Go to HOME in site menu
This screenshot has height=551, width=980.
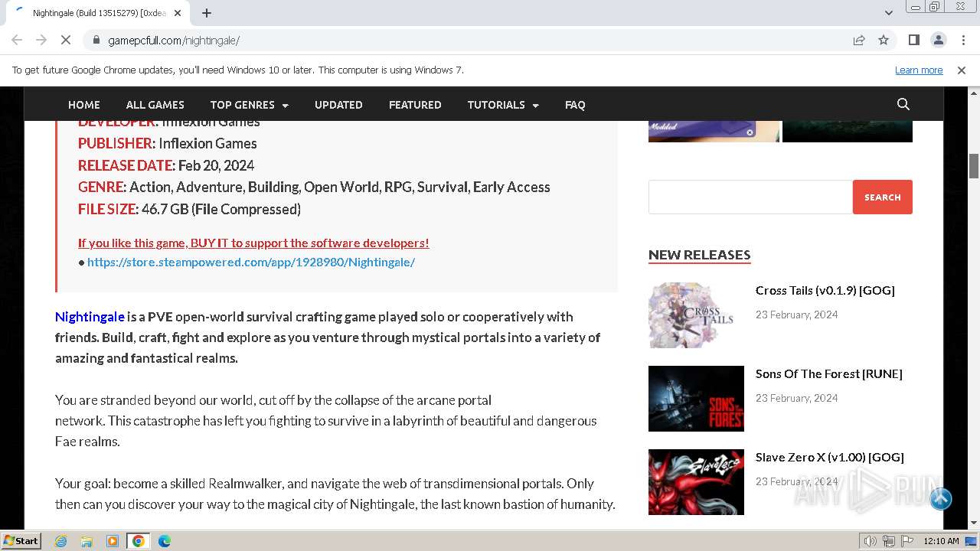coord(84,105)
